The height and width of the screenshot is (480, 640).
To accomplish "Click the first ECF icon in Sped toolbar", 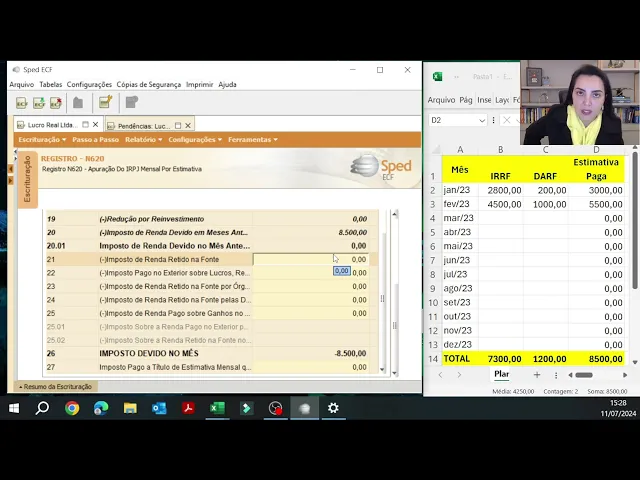I will click(x=22, y=102).
